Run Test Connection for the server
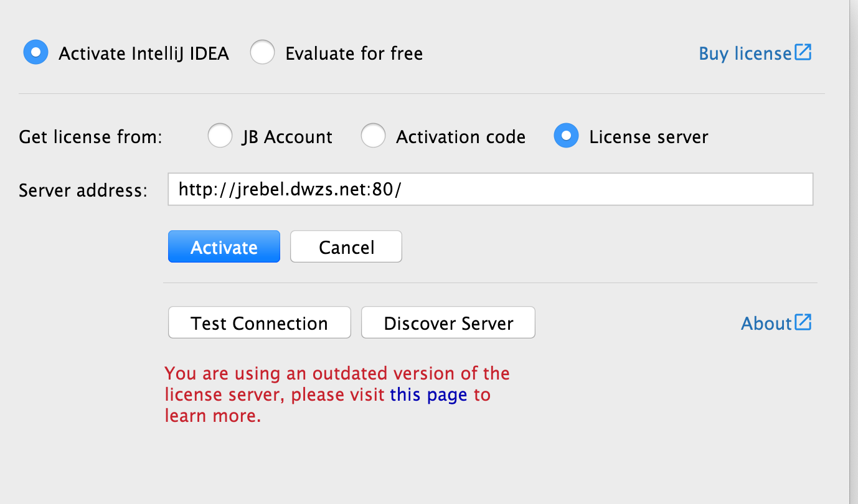Screen dimensions: 858x504 [x=260, y=323]
